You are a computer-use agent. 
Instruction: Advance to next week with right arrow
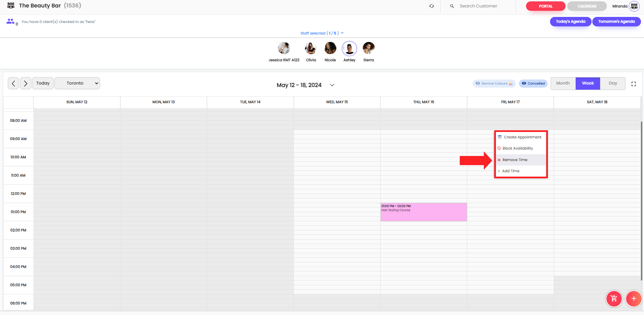(26, 83)
